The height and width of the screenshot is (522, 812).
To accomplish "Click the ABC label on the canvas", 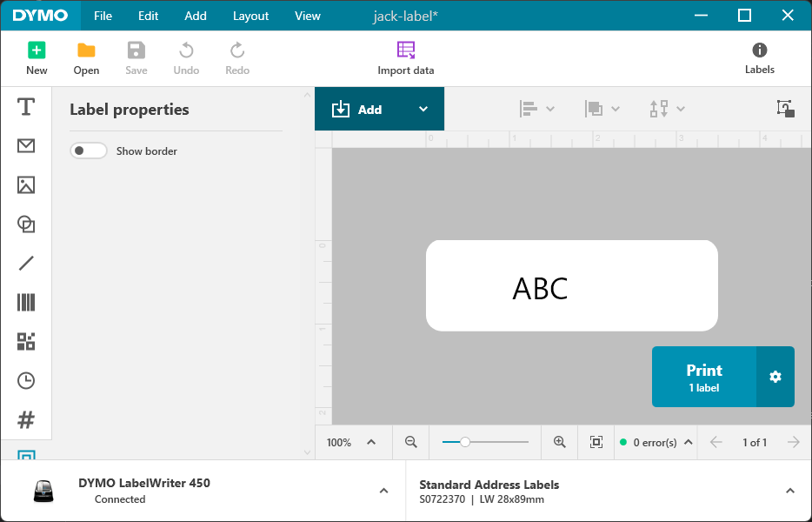I will (x=540, y=288).
